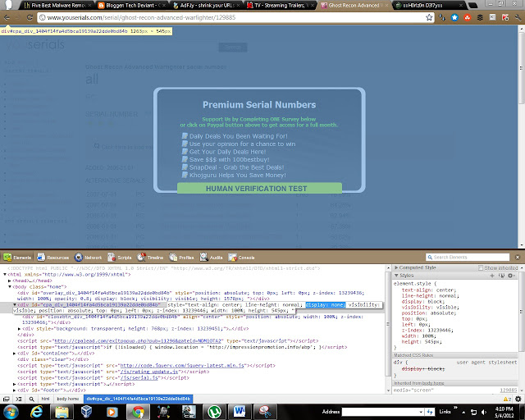Viewport: 525px width, 420px height.
Task: Add a new style rule with plus icon
Action: 492,276
